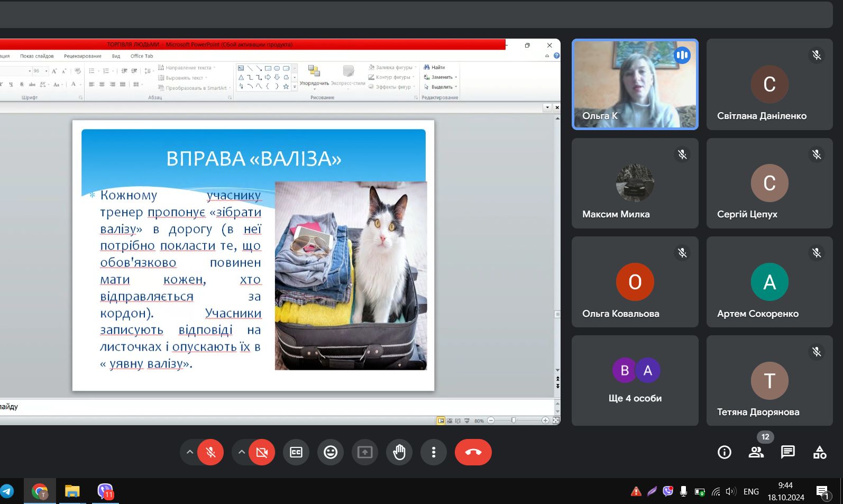This screenshot has height=504, width=843.
Task: Expand audio settings arrow beside microphone
Action: 189,452
